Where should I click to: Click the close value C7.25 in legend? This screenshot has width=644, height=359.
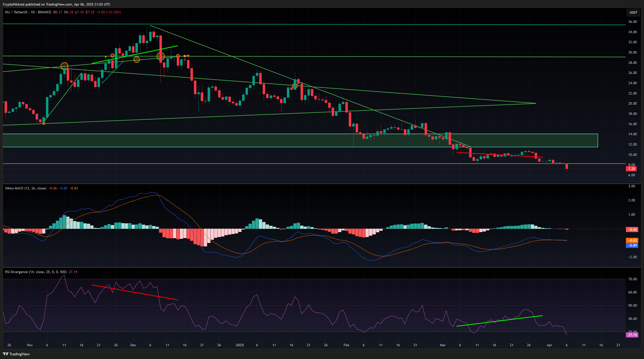click(90, 12)
